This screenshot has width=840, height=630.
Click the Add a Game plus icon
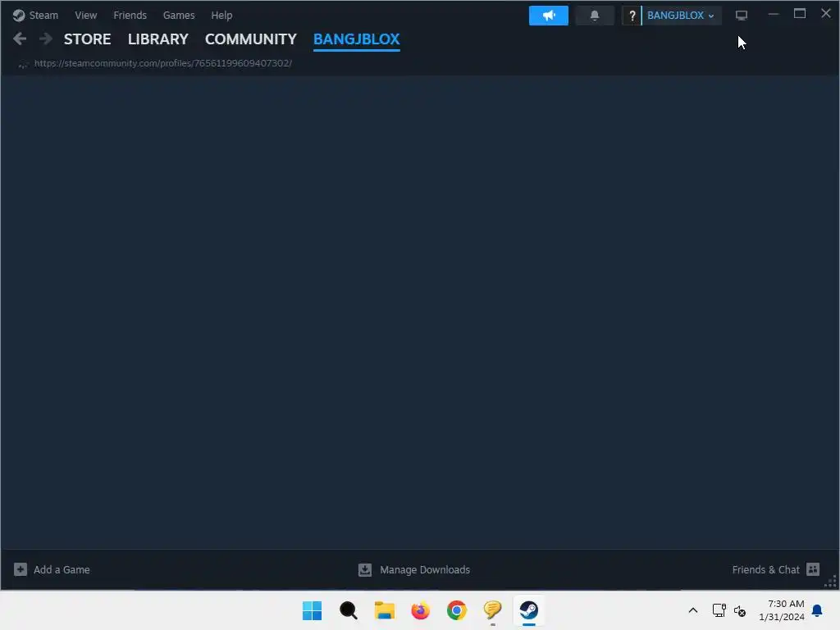[21, 569]
